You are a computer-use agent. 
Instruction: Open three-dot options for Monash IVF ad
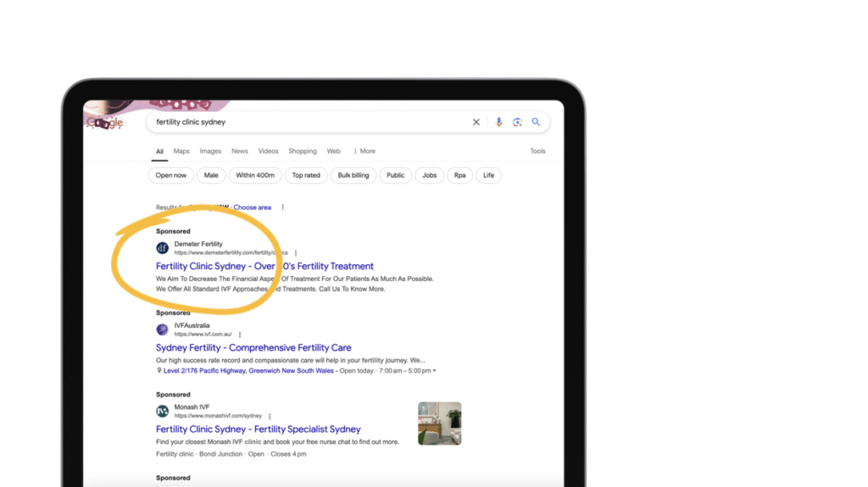pos(270,417)
